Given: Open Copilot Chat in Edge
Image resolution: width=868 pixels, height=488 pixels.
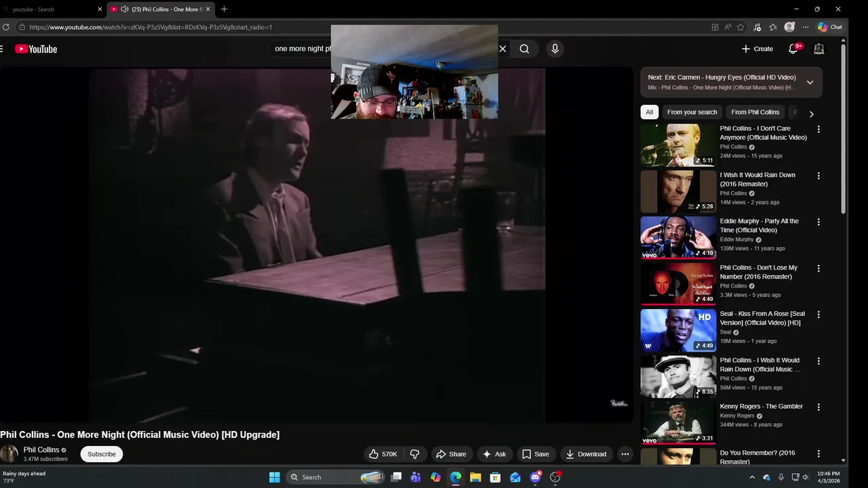Looking at the screenshot, I should [830, 27].
